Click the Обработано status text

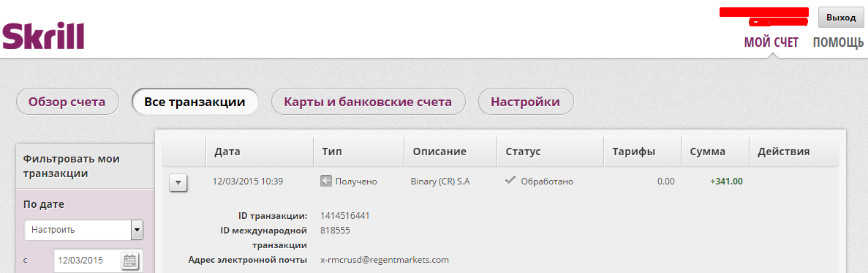[x=547, y=181]
